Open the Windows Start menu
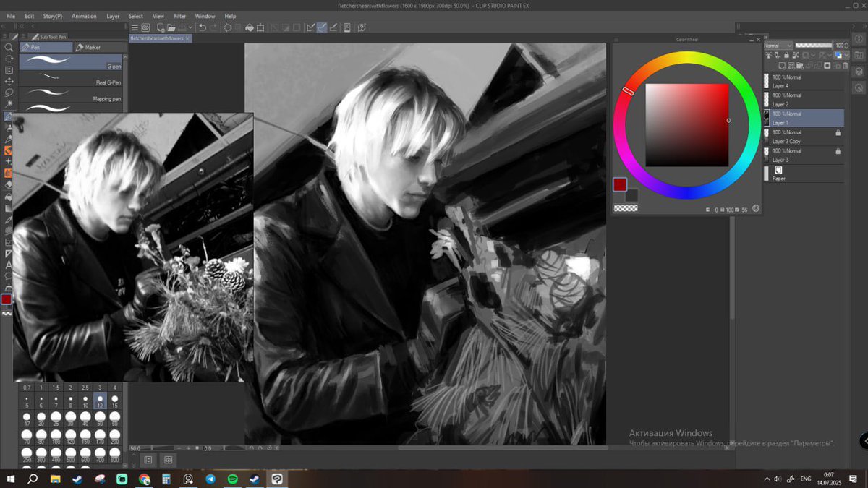Viewport: 868px width, 488px height. (10, 479)
